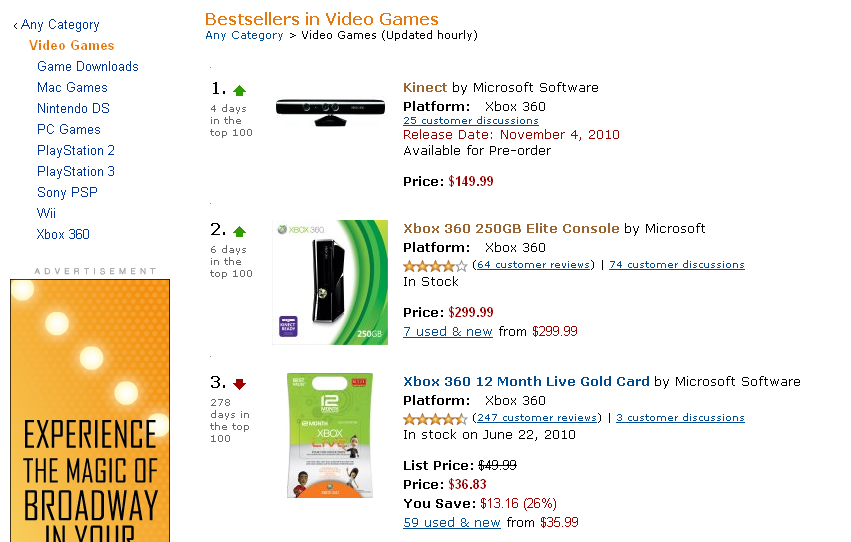Open the 12 Month Live Gold Card image
The image size is (851, 542).
pos(330,435)
